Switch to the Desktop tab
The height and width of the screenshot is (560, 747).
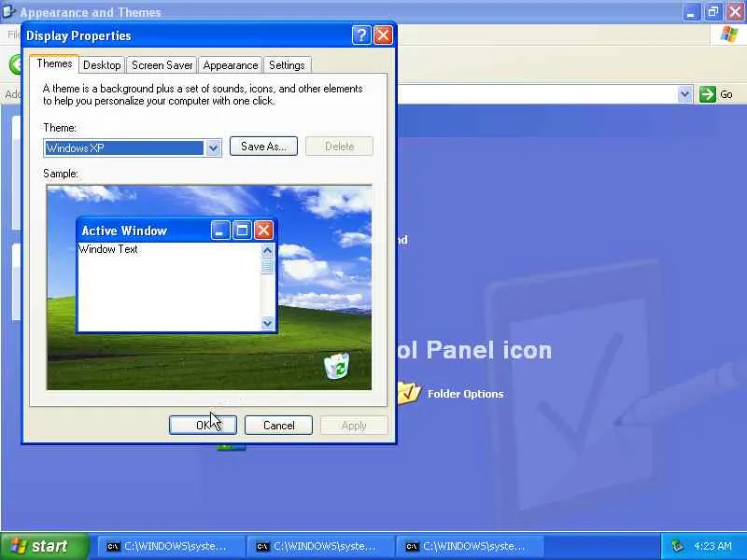coord(102,65)
